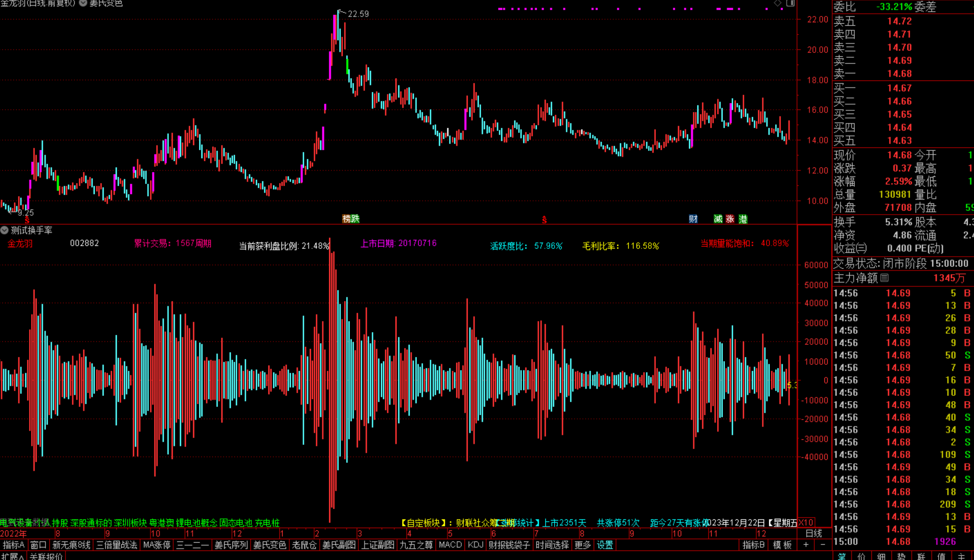
Task: Expand the 更多 more options
Action: point(583,545)
